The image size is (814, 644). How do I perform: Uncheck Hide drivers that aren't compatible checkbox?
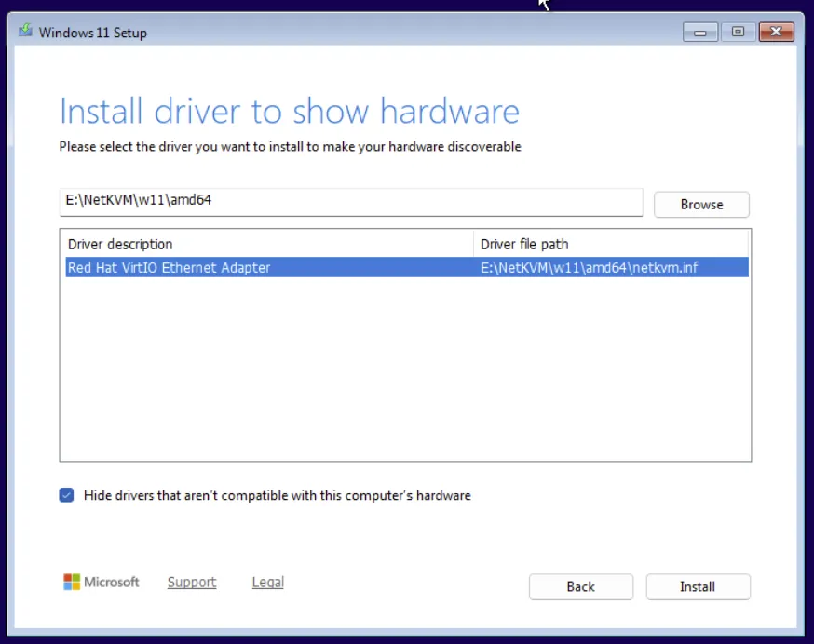(66, 495)
